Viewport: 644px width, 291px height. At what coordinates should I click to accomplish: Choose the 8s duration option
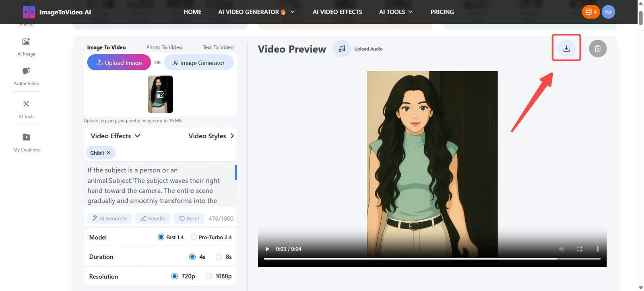pyautogui.click(x=219, y=257)
